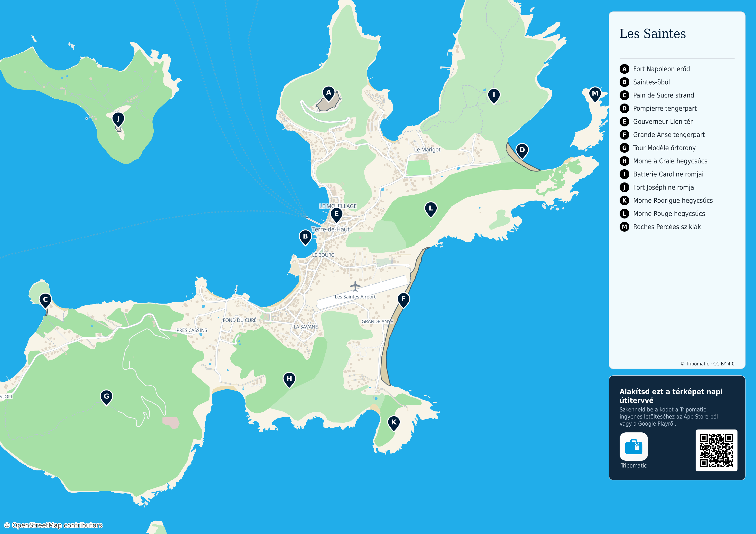Viewport: 756px width, 534px height.
Task: Click the airplane icon at Les Saintes Airport
Action: pos(355,286)
